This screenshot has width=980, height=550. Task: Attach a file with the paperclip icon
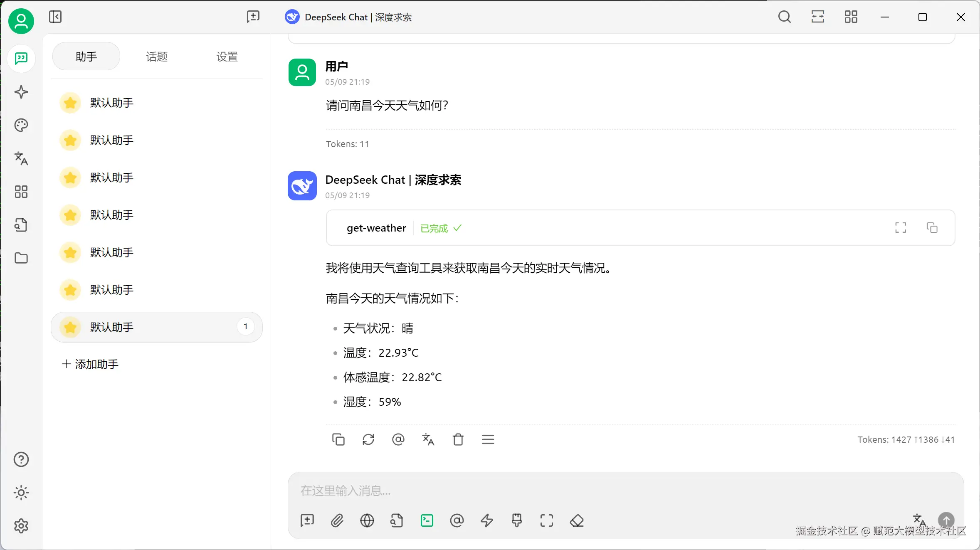[337, 520]
